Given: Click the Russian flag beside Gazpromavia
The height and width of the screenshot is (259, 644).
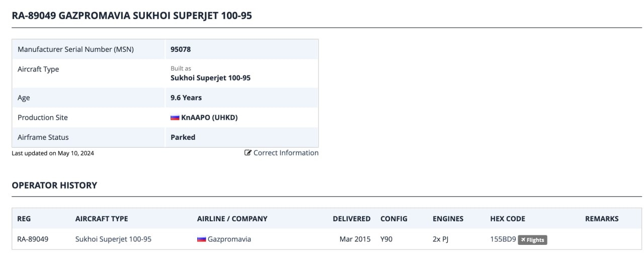Looking at the screenshot, I should (x=201, y=239).
